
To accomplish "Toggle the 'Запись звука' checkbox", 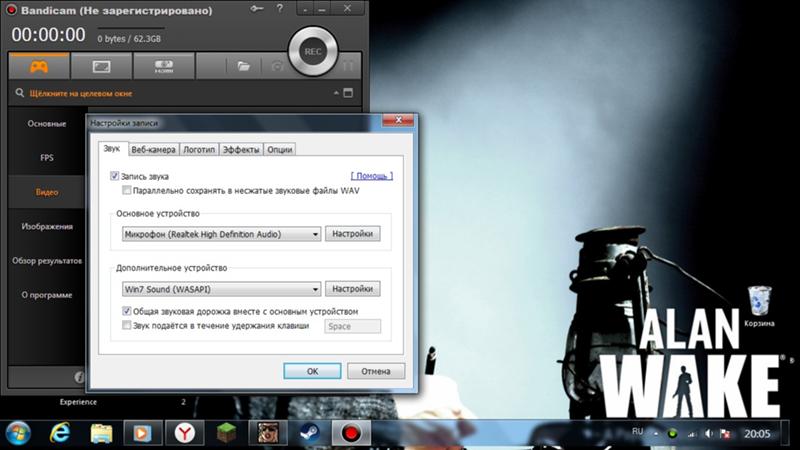I will pyautogui.click(x=114, y=176).
